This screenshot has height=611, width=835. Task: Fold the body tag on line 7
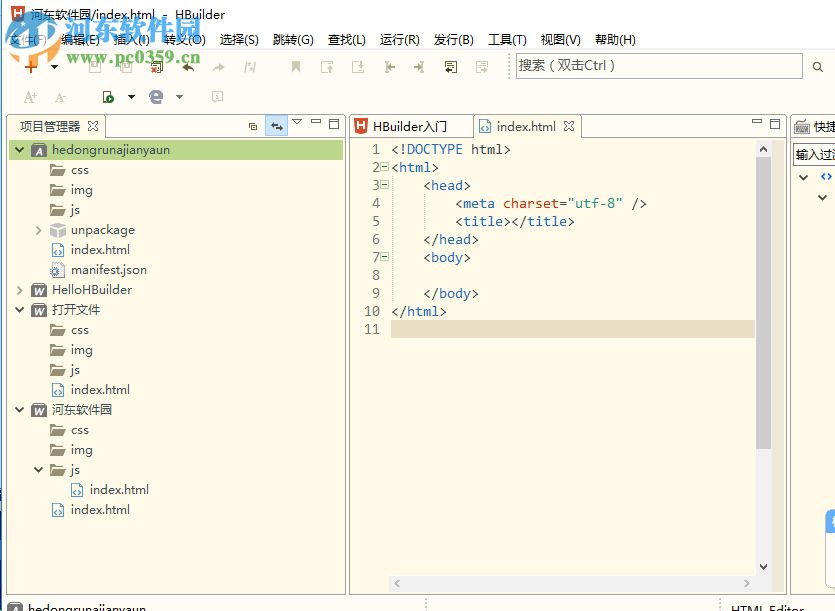pos(385,257)
